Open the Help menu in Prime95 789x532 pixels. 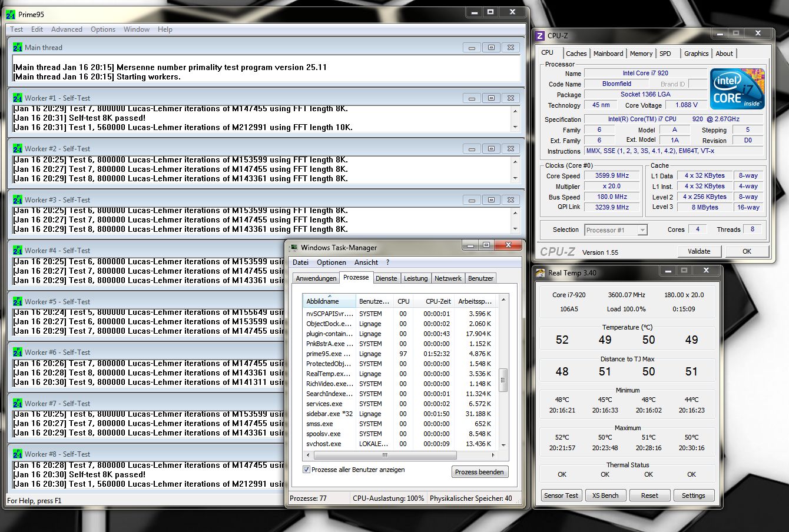165,29
